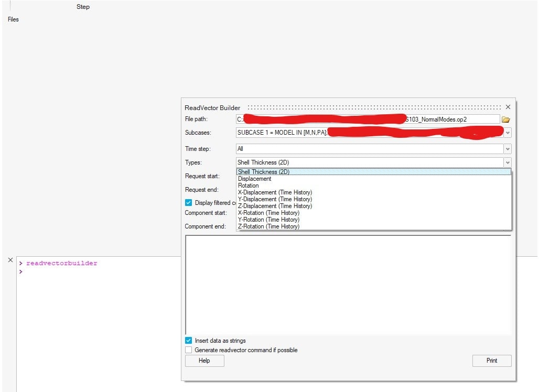This screenshot has width=539, height=392.
Task: Close the ReadVector Builder dialog
Action: coord(508,106)
